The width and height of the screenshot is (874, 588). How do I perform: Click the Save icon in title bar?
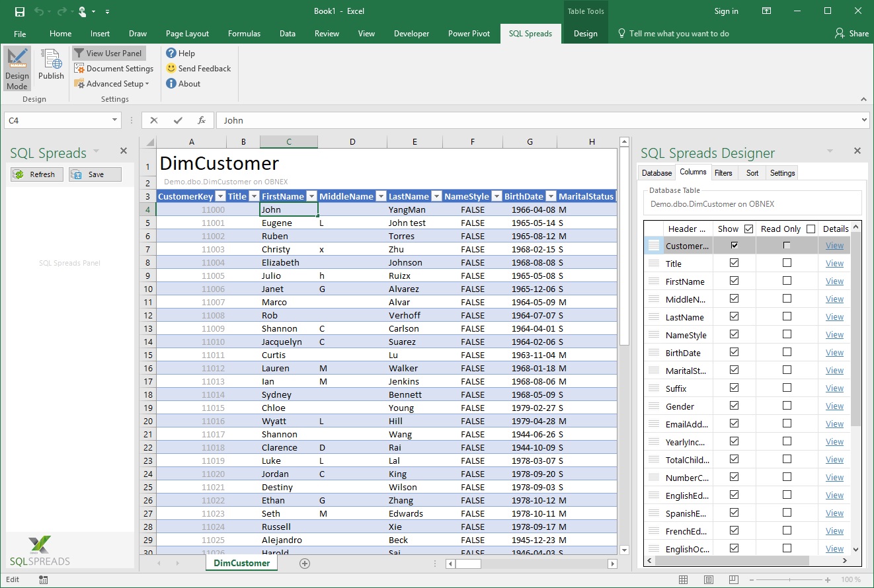tap(19, 11)
